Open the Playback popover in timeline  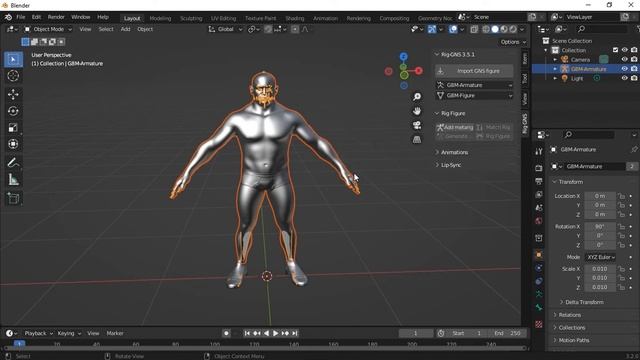click(38, 333)
